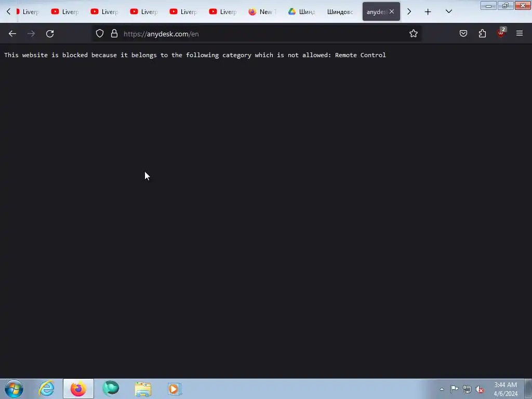The image size is (532, 399).
Task: Show hidden system tray icons
Action: coord(442,389)
